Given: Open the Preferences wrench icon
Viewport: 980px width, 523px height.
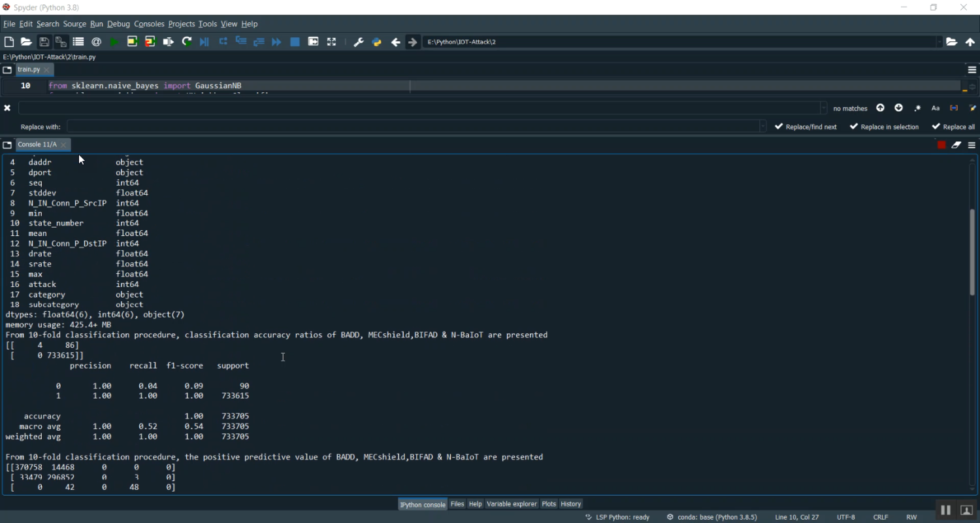Looking at the screenshot, I should coord(358,42).
